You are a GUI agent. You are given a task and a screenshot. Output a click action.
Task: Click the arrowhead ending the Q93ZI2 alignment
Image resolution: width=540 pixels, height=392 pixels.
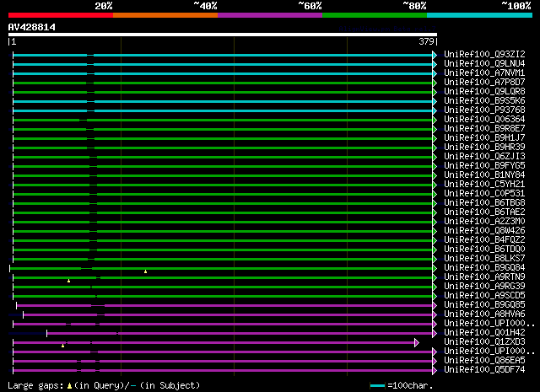coord(435,55)
